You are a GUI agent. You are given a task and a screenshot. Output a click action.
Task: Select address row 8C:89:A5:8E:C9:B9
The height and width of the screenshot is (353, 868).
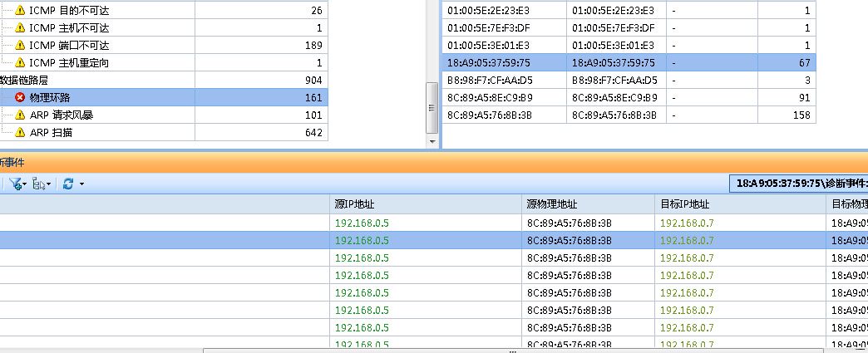[x=629, y=97]
